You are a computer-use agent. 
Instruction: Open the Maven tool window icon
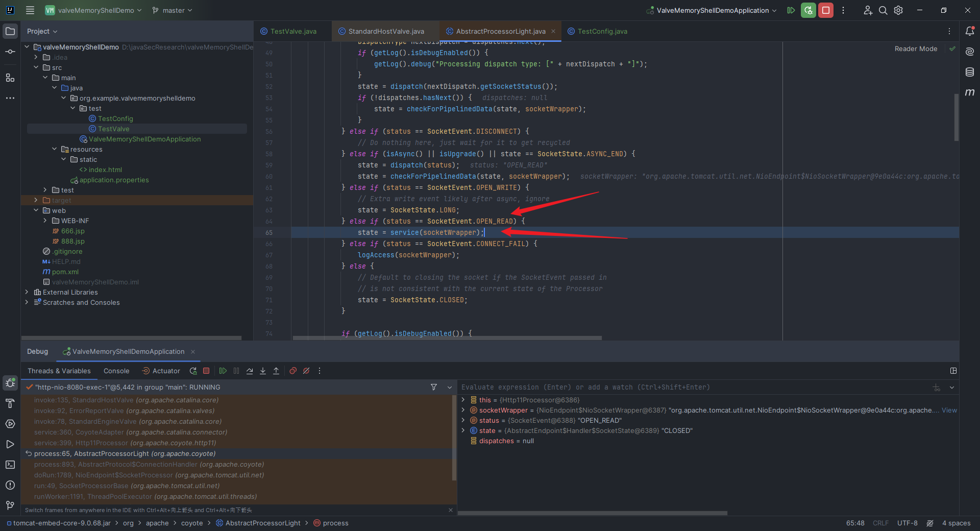970,92
